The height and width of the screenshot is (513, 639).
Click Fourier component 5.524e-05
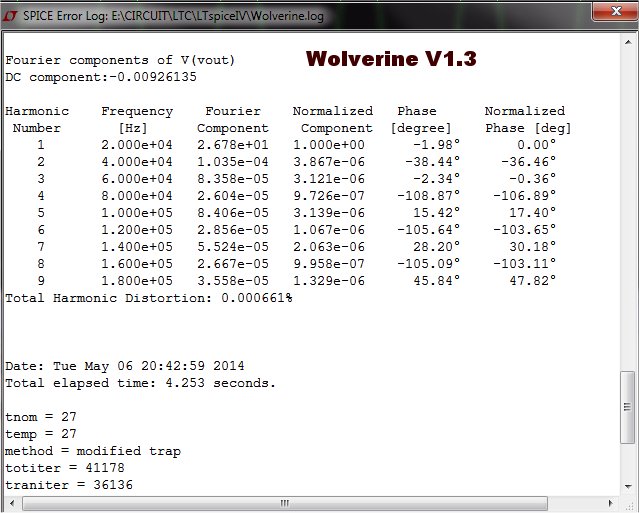point(233,247)
